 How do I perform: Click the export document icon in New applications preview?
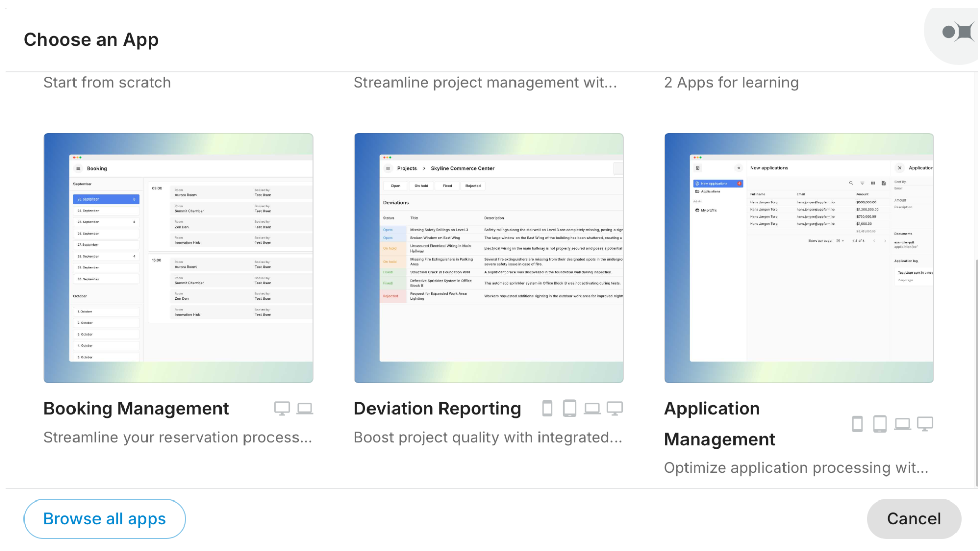884,183
